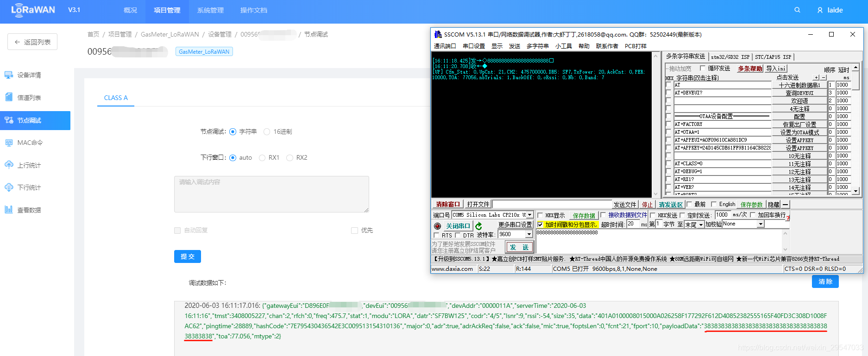Click the 恢复出厂设置 send button
The height and width of the screenshot is (356, 868).
point(799,124)
